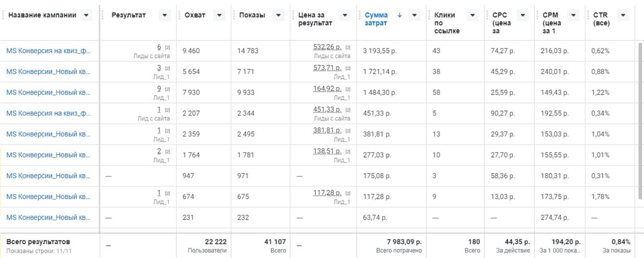Open the campaign with 9 Лид_1 results

[x=48, y=92]
